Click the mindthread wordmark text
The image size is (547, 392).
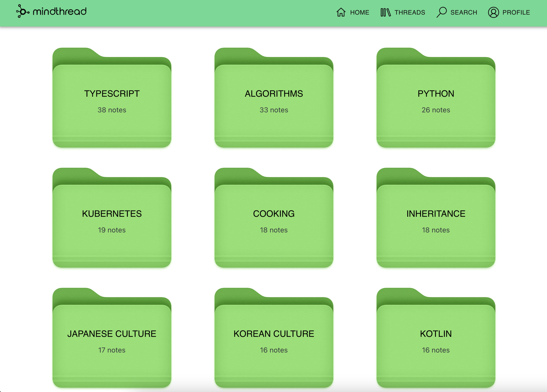point(60,11)
